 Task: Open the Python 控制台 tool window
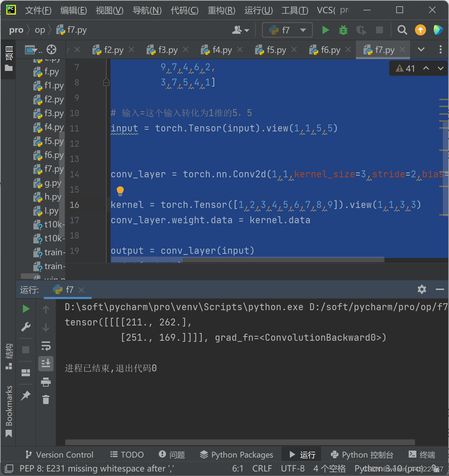click(x=362, y=455)
